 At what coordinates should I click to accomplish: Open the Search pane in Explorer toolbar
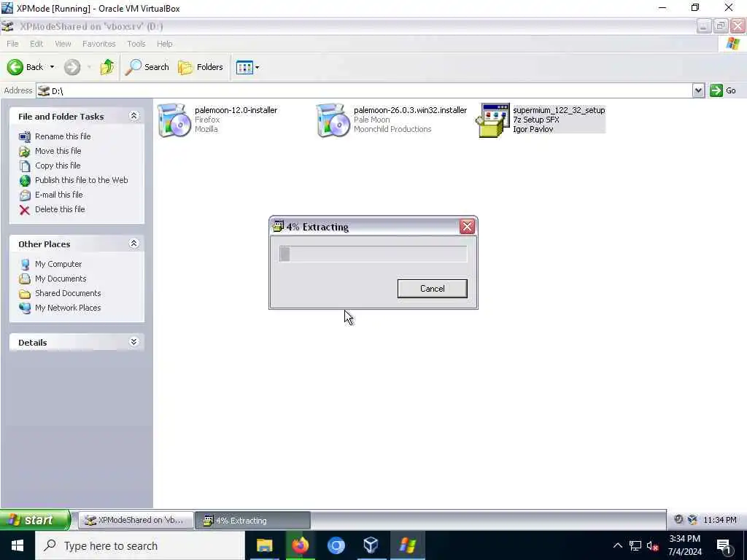(147, 67)
